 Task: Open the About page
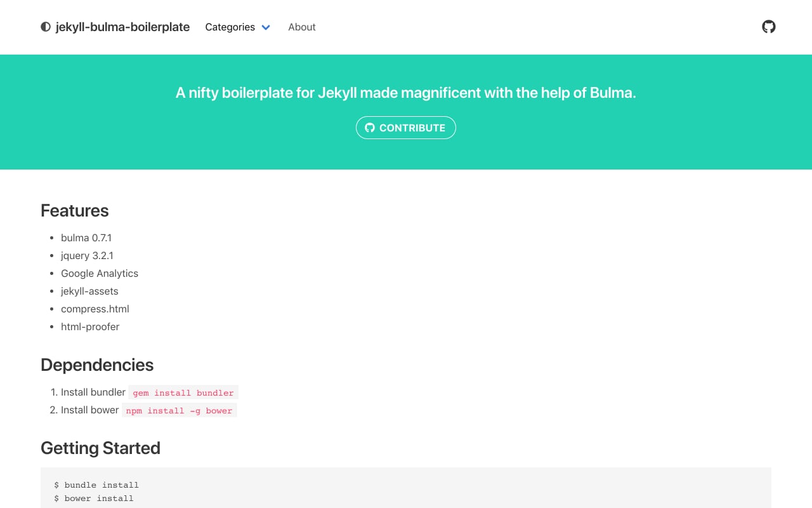click(301, 27)
